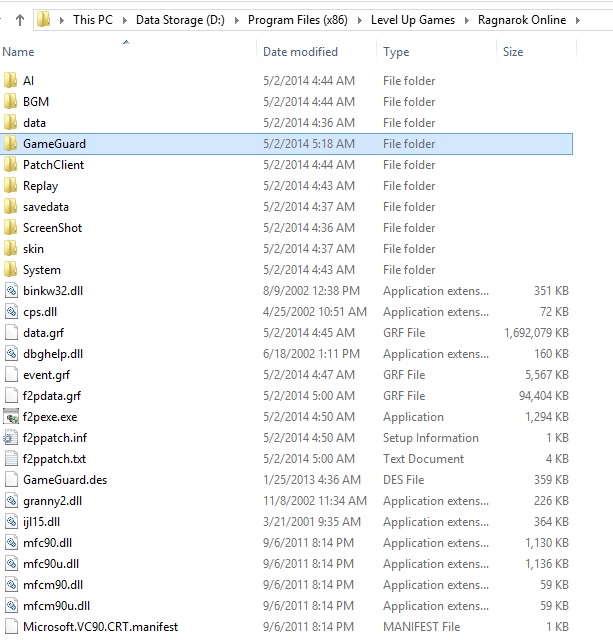
Task: Go to Level Up Games breadcrumb
Action: [x=413, y=20]
